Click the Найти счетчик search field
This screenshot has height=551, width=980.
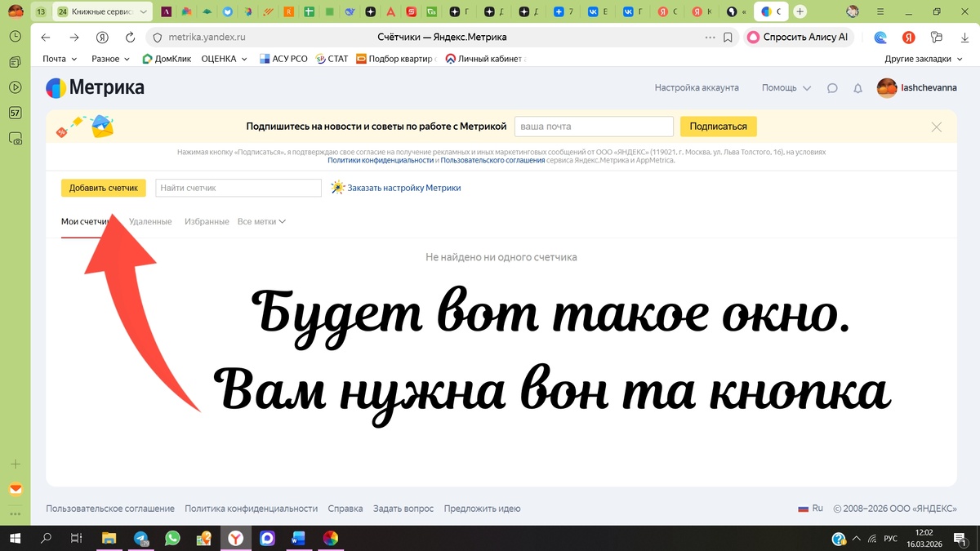238,187
